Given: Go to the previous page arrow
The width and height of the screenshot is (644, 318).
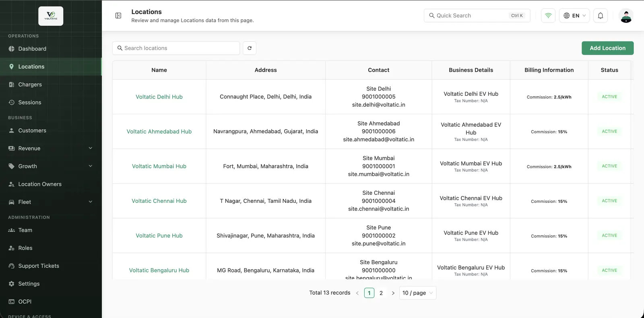Looking at the screenshot, I should (357, 293).
